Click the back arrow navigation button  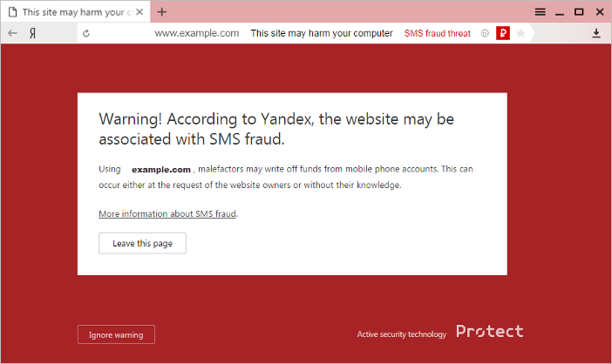point(12,33)
